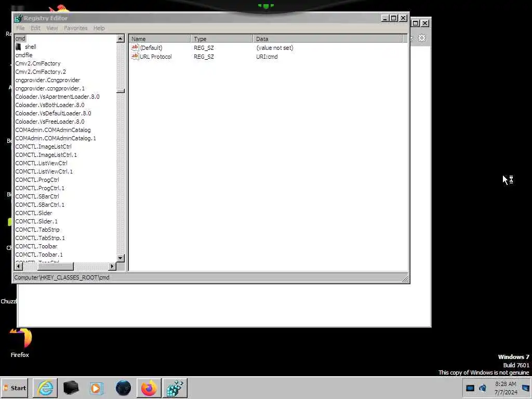Viewport: 532px width, 399px height.
Task: Click the tree pane scroll down arrow
Action: (121, 258)
